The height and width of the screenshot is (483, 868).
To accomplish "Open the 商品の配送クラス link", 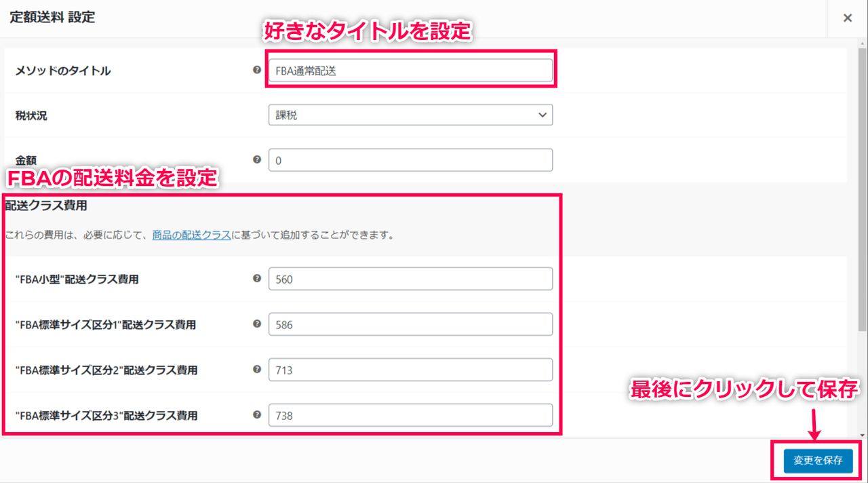I will coord(191,235).
